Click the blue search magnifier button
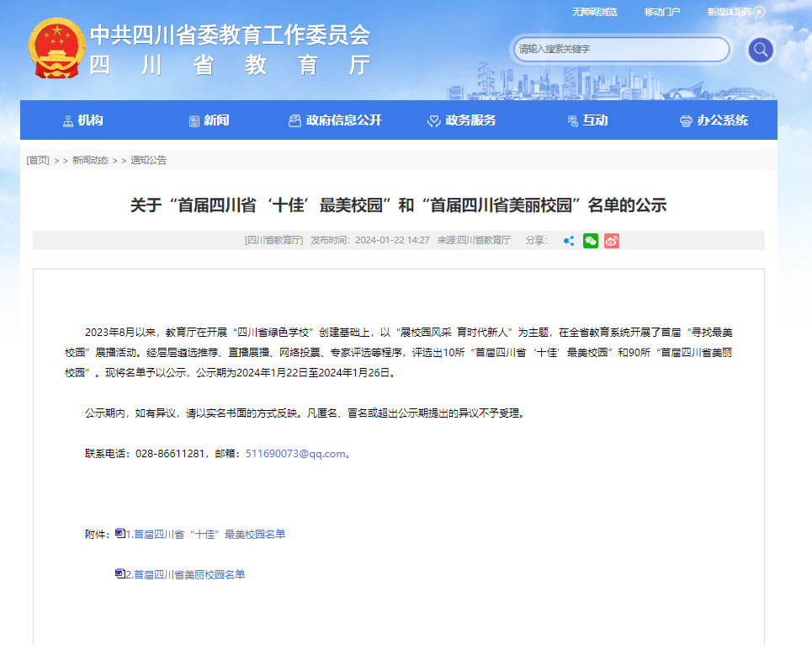 [760, 50]
